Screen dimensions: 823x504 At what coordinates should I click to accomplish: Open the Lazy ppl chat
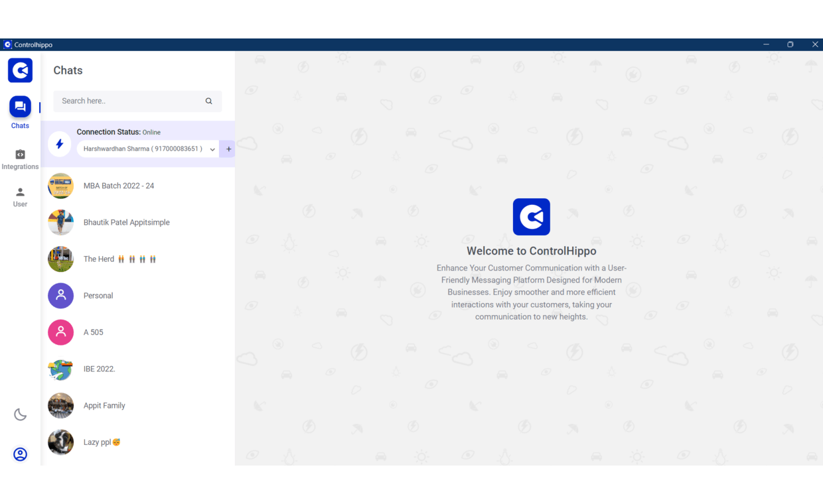pyautogui.click(x=138, y=442)
